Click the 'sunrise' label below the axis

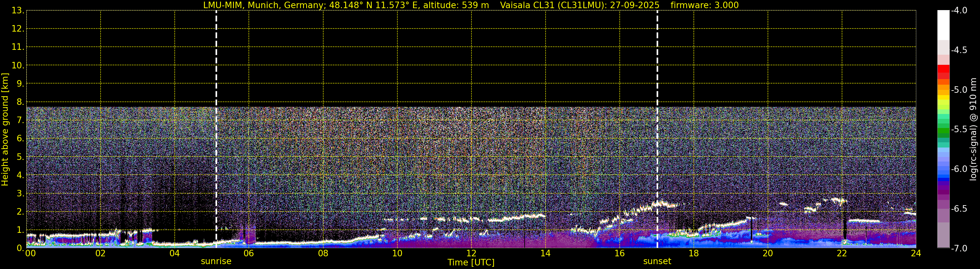point(216,262)
